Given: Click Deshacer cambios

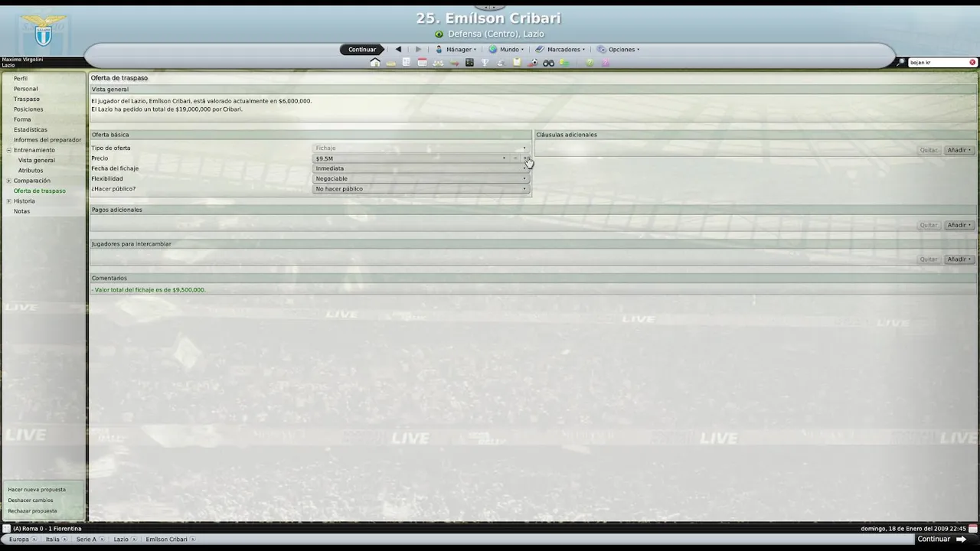Looking at the screenshot, I should tap(31, 500).
